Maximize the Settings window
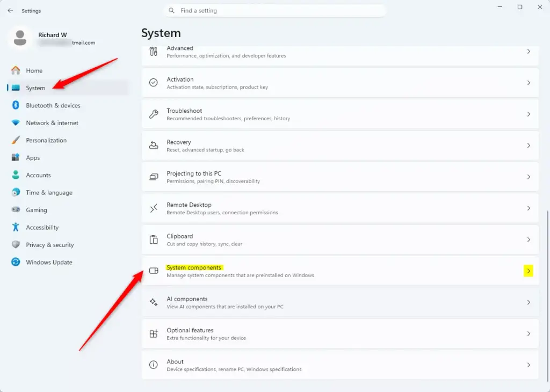 pyautogui.click(x=520, y=7)
